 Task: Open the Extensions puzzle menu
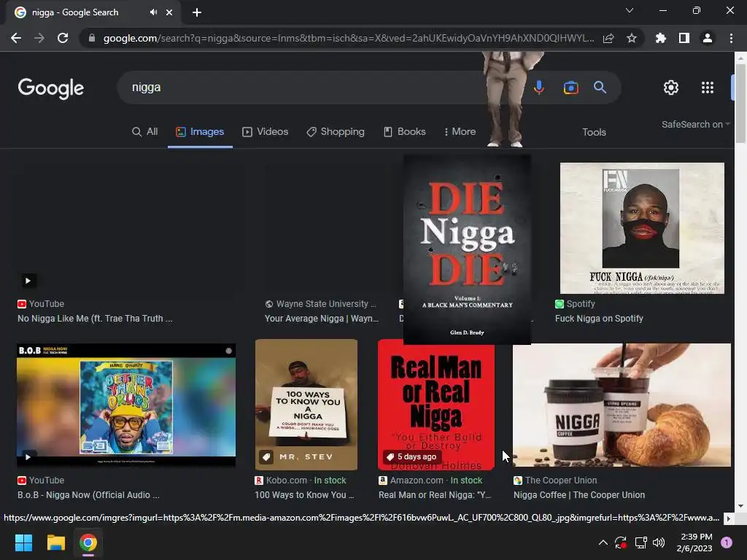661,38
